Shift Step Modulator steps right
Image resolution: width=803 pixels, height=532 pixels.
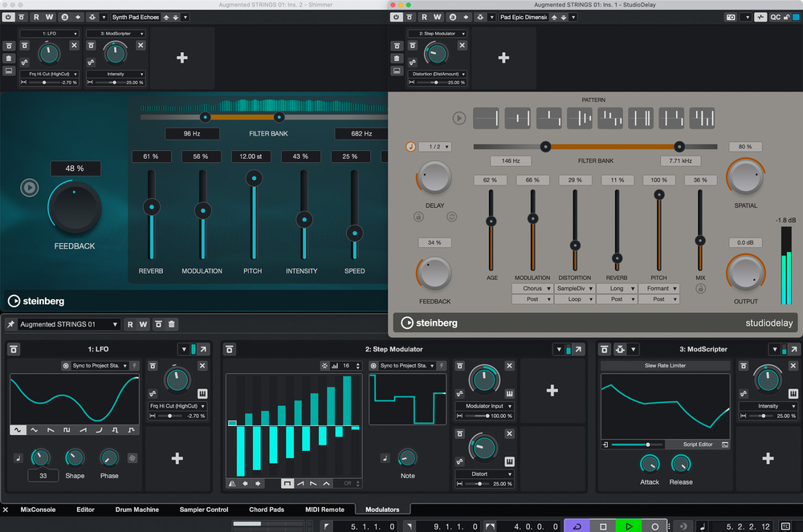258,483
